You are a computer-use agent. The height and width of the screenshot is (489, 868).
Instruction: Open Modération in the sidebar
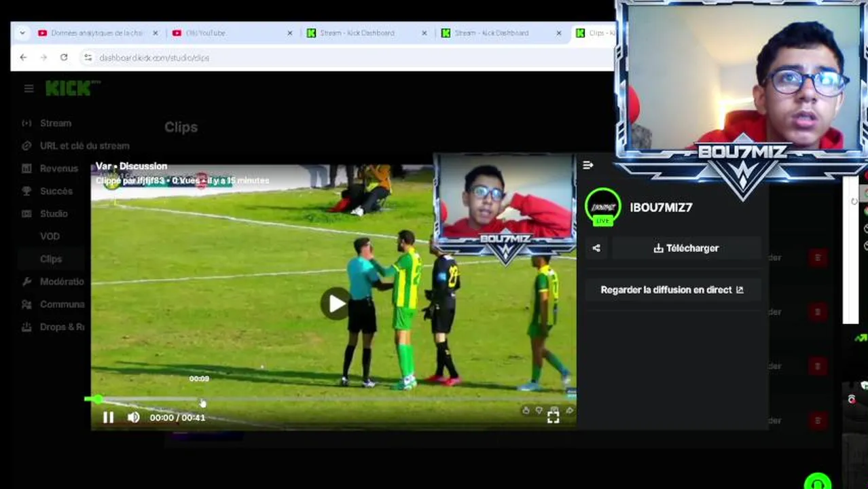pos(62,281)
